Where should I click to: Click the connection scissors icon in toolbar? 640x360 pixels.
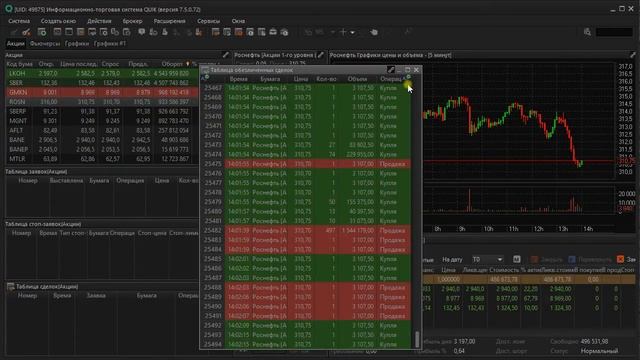click(x=26, y=32)
